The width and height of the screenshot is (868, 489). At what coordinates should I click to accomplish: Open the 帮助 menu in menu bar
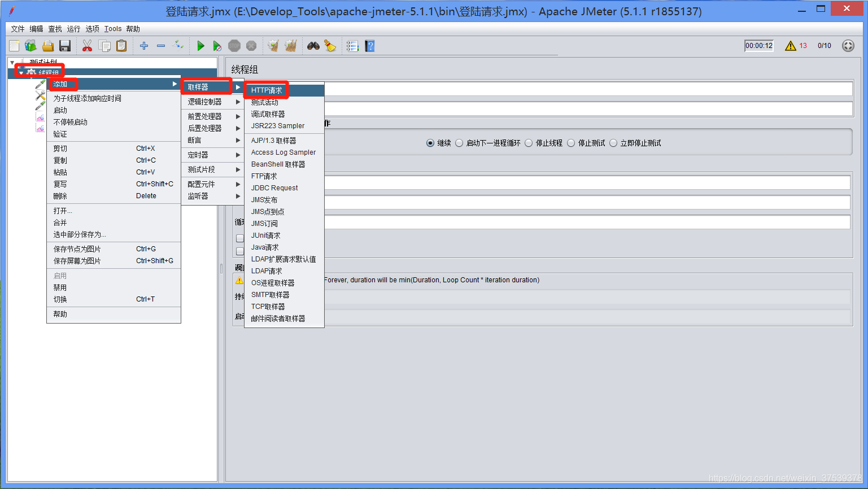(133, 29)
